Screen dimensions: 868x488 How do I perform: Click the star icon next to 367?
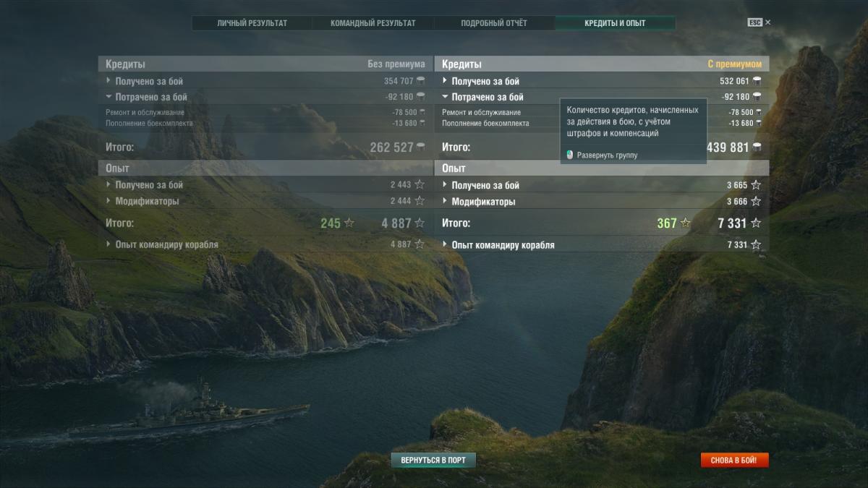(686, 223)
